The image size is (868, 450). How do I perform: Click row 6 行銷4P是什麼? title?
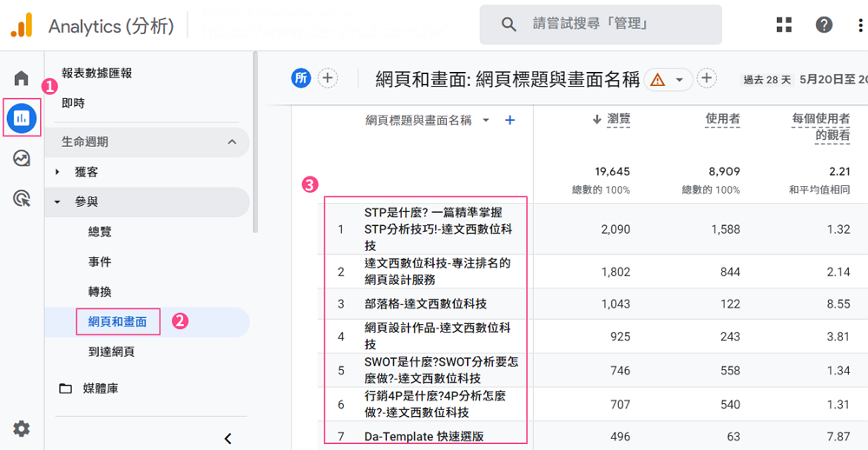click(435, 405)
